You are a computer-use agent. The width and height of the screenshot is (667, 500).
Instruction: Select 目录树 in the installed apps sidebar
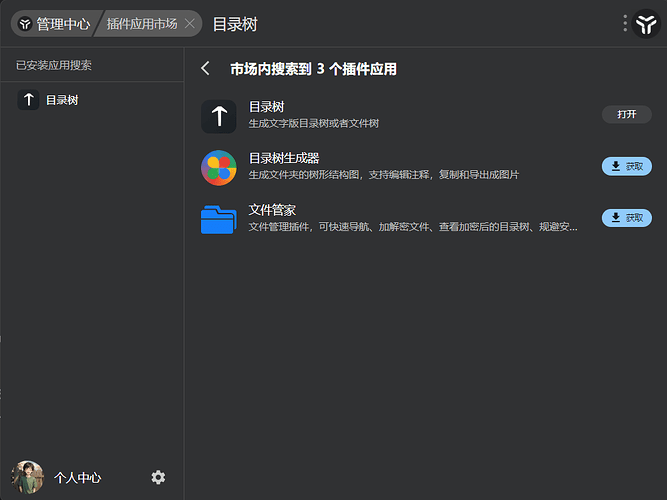[62, 100]
